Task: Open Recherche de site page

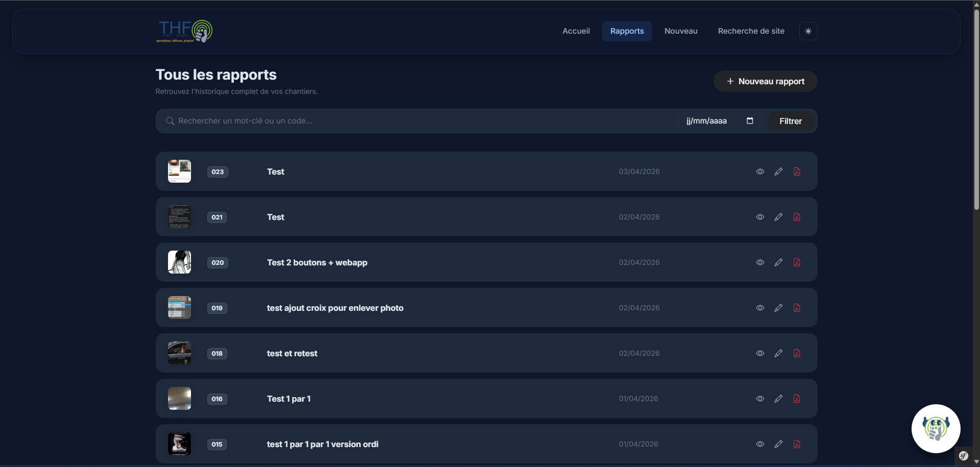Action: [751, 31]
